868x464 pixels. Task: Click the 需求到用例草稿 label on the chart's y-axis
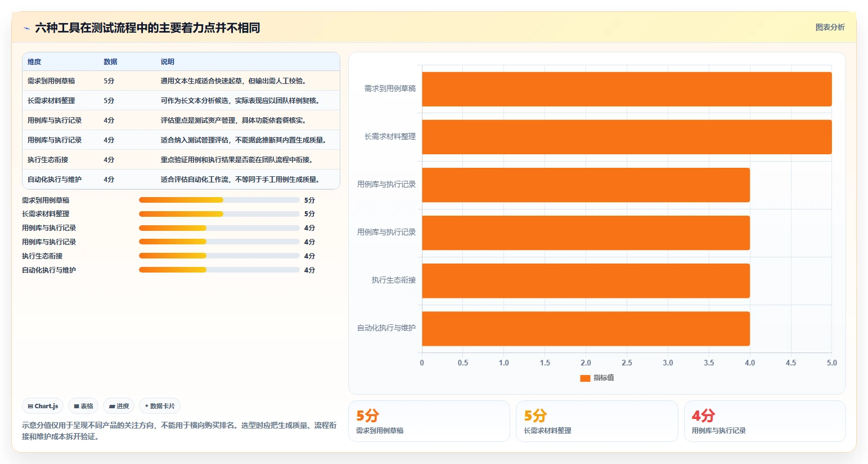[390, 88]
